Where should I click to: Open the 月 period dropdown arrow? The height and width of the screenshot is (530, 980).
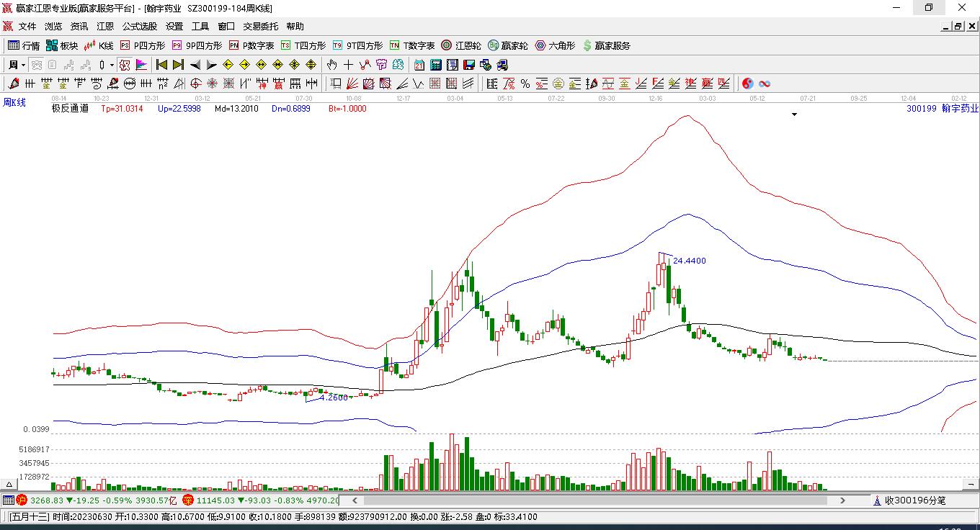click(24, 64)
